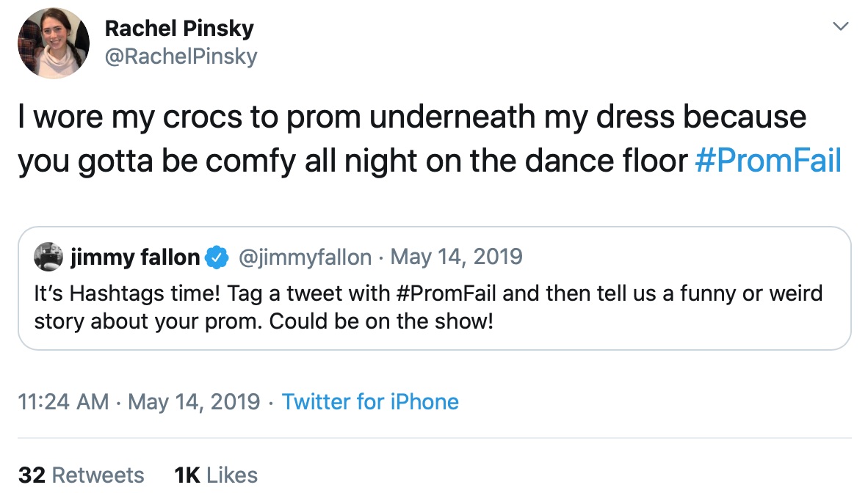Click jimmy fallon's display name
Image resolution: width=868 pixels, height=493 pixels.
133,257
